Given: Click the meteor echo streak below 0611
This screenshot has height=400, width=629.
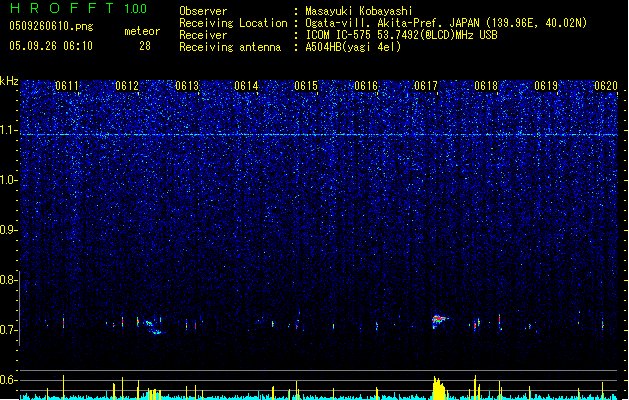Looking at the screenshot, I should pyautogui.click(x=63, y=322).
